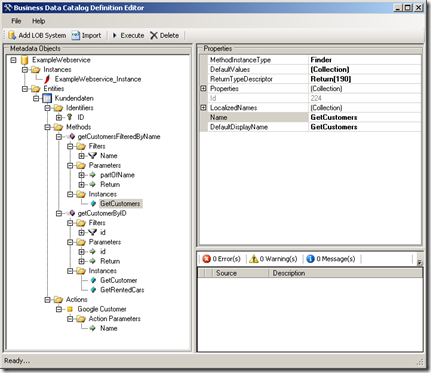
Task: Expand the Properties row in property grid
Action: click(x=203, y=88)
